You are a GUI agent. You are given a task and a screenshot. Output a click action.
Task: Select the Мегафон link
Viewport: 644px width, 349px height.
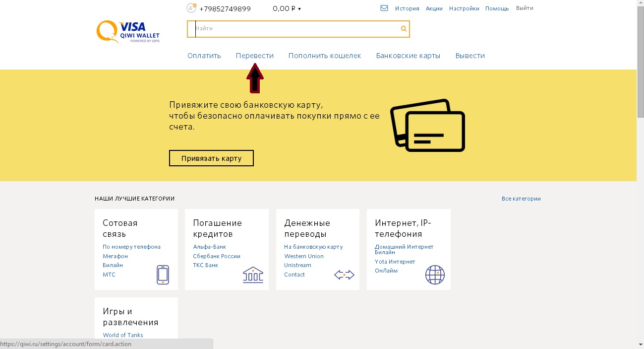point(115,256)
